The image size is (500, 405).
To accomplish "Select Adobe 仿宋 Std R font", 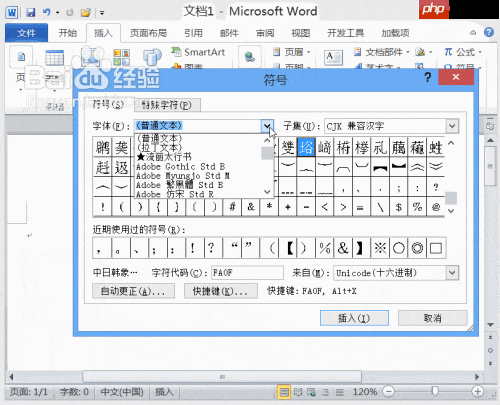I will click(x=175, y=194).
